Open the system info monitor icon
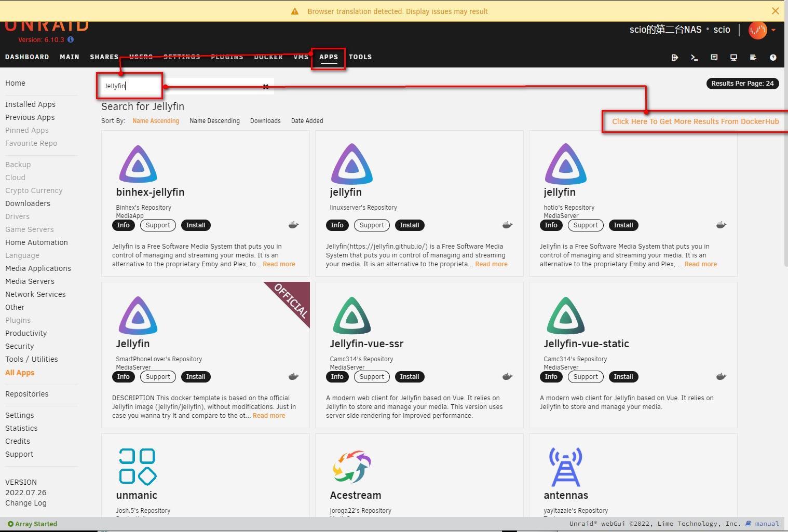This screenshot has width=788, height=532. tap(733, 58)
